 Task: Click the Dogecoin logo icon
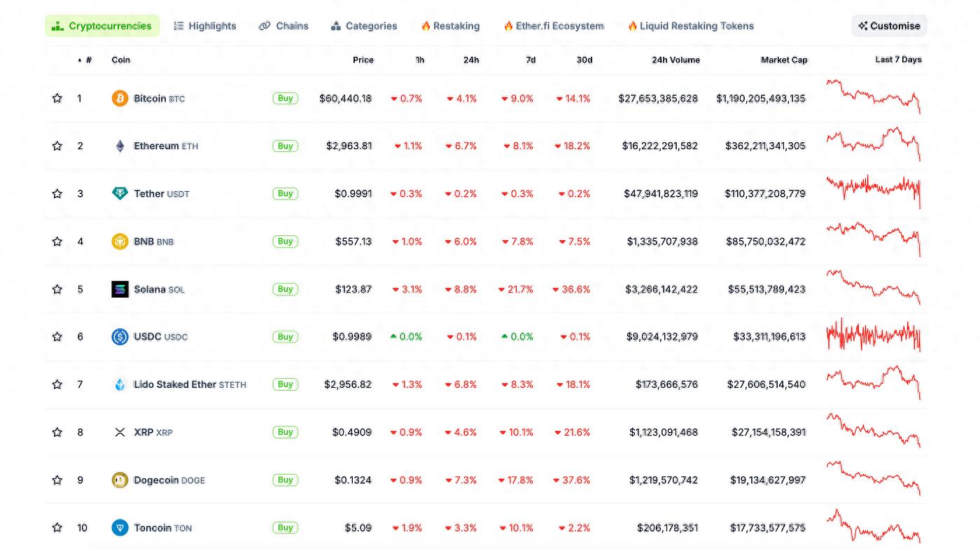[120, 480]
